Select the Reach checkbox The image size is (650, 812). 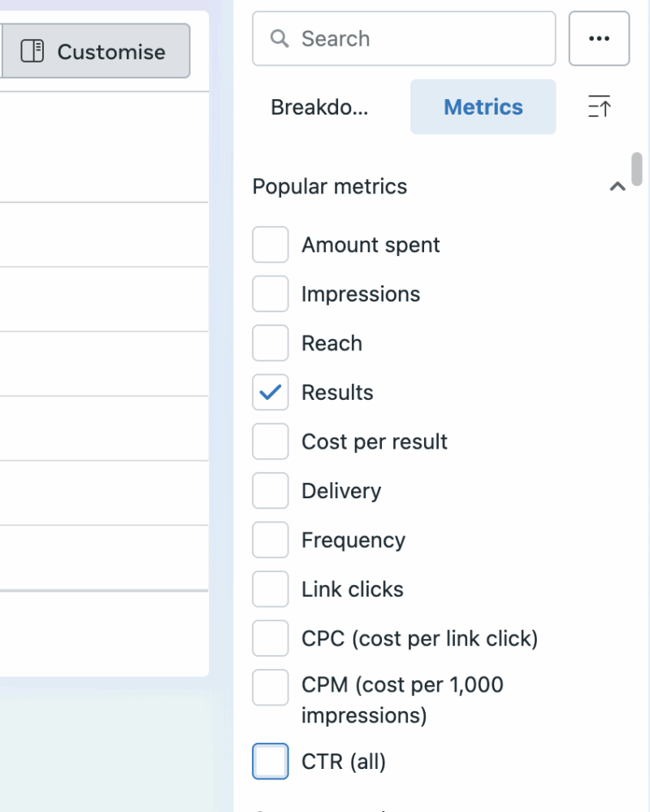(270, 343)
